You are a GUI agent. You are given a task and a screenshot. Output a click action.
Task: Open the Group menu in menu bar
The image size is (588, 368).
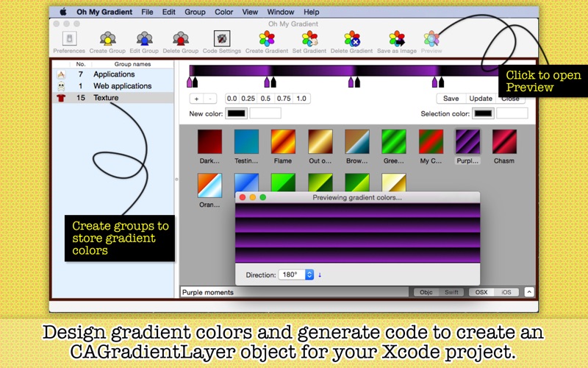(195, 12)
